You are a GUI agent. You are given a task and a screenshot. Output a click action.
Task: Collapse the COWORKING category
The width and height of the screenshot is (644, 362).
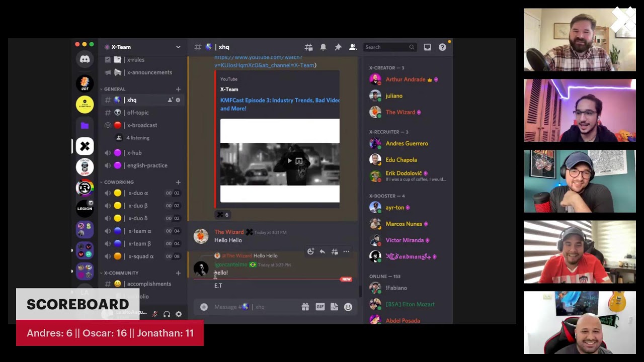click(x=119, y=182)
